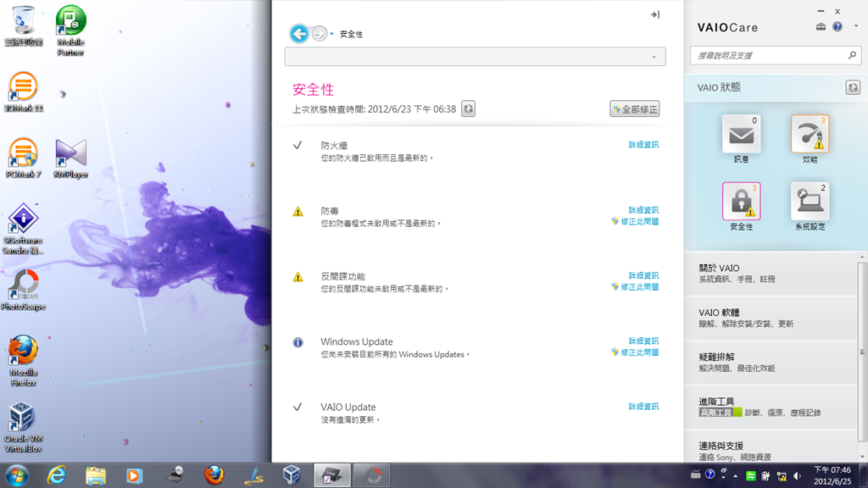Open PhotoScape desktop shortcut
The height and width of the screenshot is (488, 868).
(x=23, y=290)
